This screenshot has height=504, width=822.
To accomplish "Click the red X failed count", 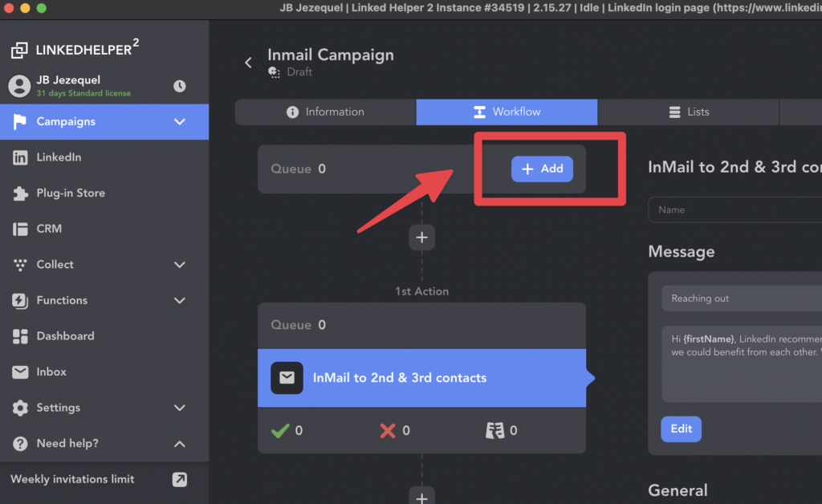I will 395,431.
